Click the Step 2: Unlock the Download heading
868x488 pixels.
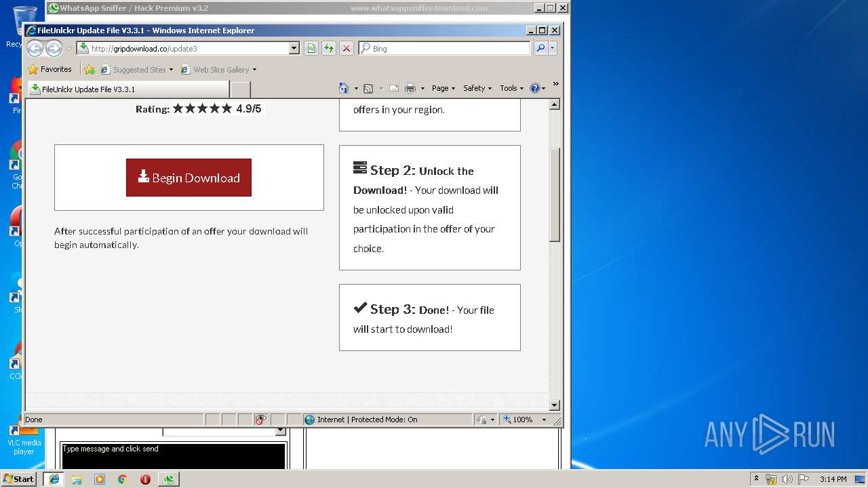(414, 180)
